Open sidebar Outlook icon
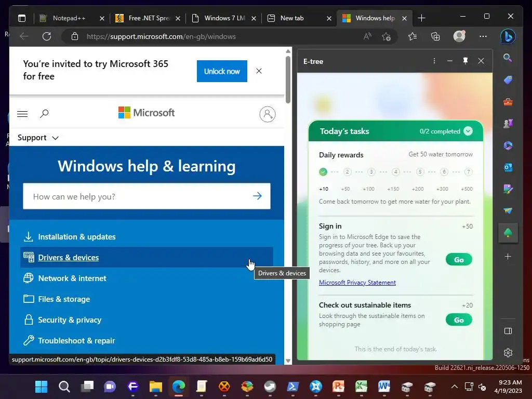532x399 pixels. [x=508, y=167]
